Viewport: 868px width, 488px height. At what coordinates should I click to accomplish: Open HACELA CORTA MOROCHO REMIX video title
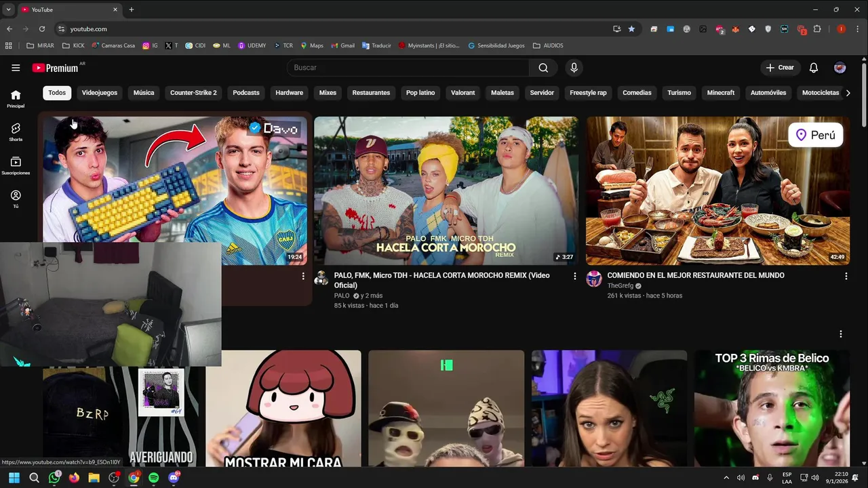click(442, 281)
